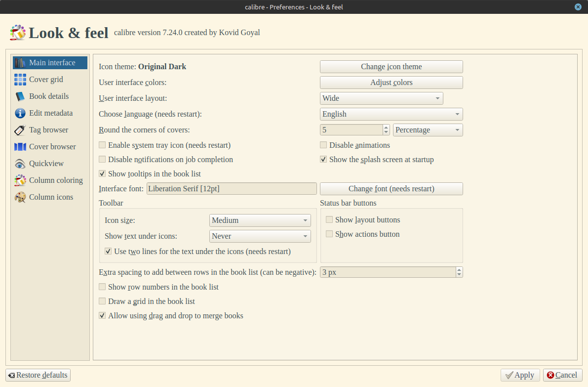Click the Restore defaults arrow icon
This screenshot has height=387, width=588.
click(x=12, y=375)
